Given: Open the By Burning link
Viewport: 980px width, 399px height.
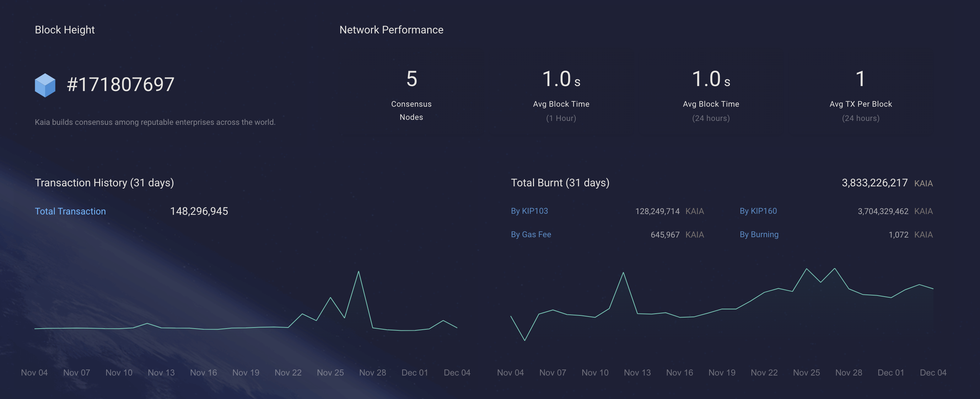Looking at the screenshot, I should click(x=759, y=234).
